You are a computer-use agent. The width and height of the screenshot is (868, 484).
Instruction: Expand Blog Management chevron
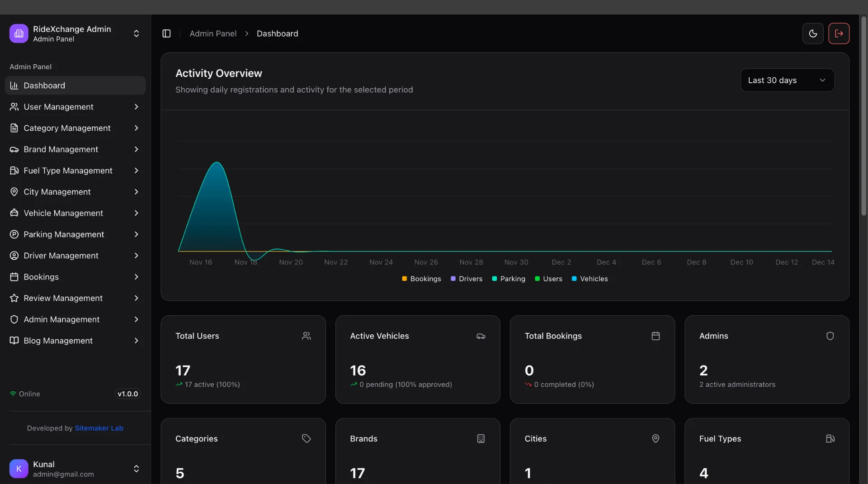point(136,341)
